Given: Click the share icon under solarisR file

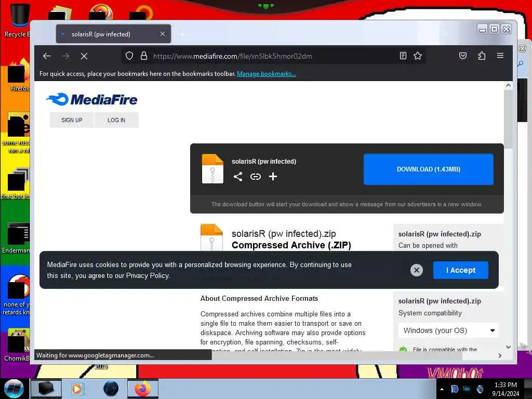Looking at the screenshot, I should point(238,177).
